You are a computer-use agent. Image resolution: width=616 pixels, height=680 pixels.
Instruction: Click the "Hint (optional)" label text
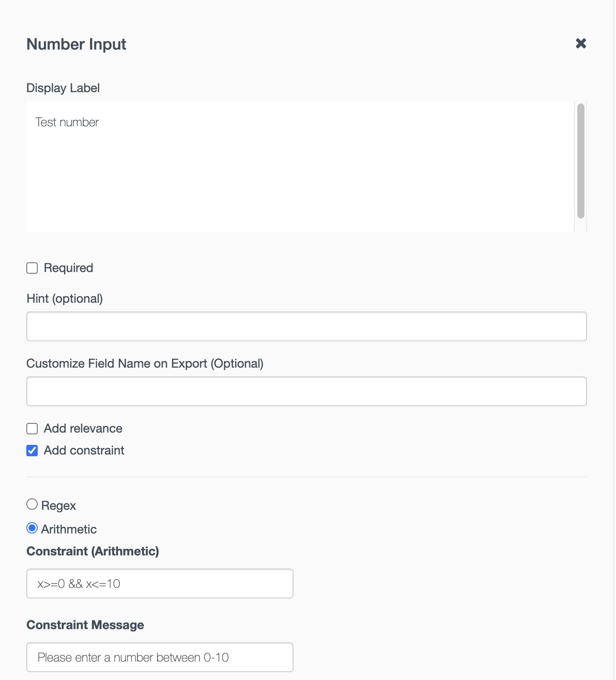64,299
